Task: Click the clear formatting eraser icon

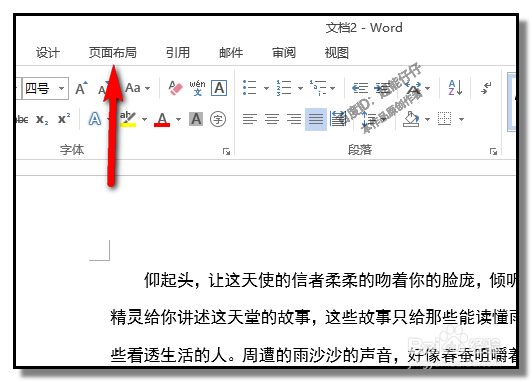Action: point(175,88)
